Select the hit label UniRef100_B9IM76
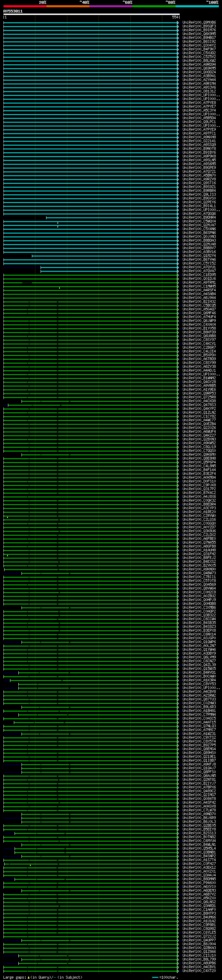Screen dimensions: 222x980 (x=199, y=30)
